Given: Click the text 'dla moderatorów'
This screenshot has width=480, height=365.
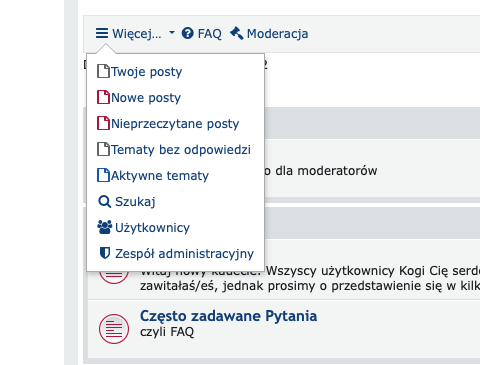Looking at the screenshot, I should click(x=326, y=171).
